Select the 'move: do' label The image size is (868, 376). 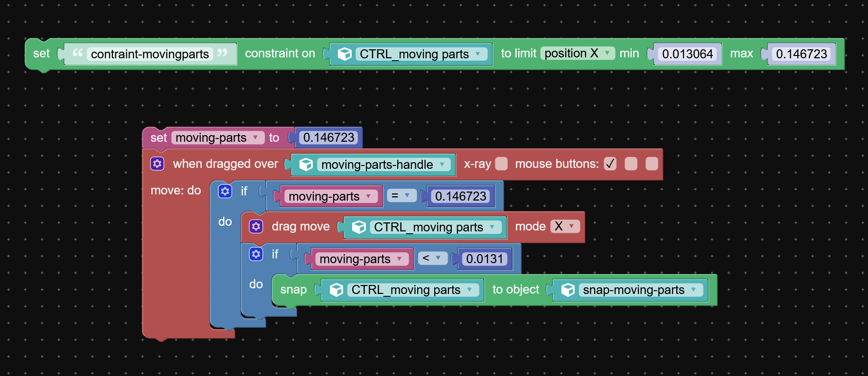coord(176,190)
